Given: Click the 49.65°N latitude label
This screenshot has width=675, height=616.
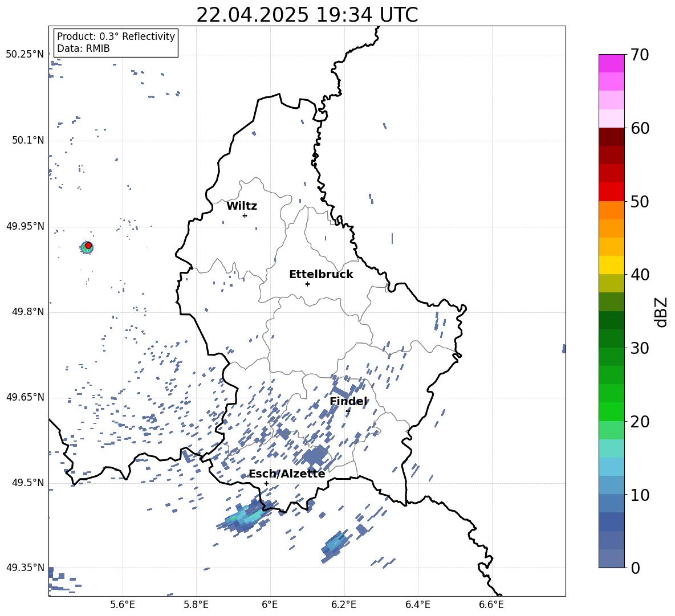Looking at the screenshot, I should tap(25, 397).
